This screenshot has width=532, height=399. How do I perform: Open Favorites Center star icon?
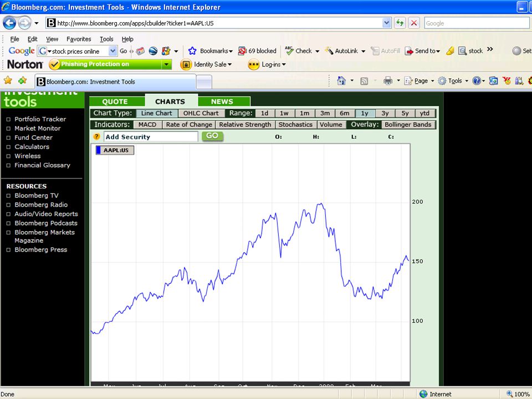[x=8, y=80]
